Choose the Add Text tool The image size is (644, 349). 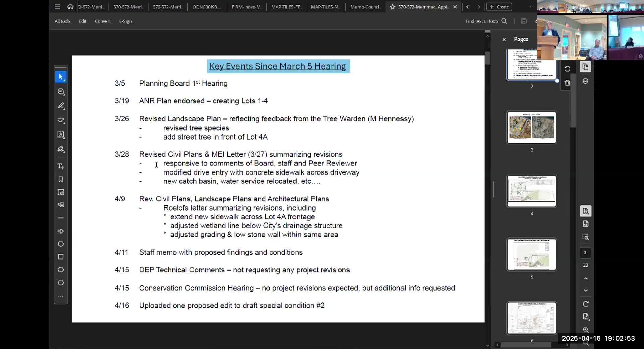pos(61,166)
